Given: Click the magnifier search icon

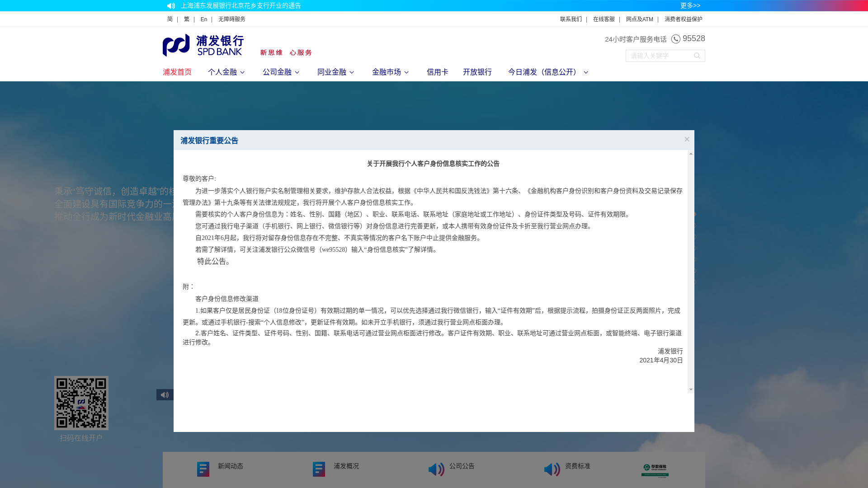Looking at the screenshot, I should 697,56.
